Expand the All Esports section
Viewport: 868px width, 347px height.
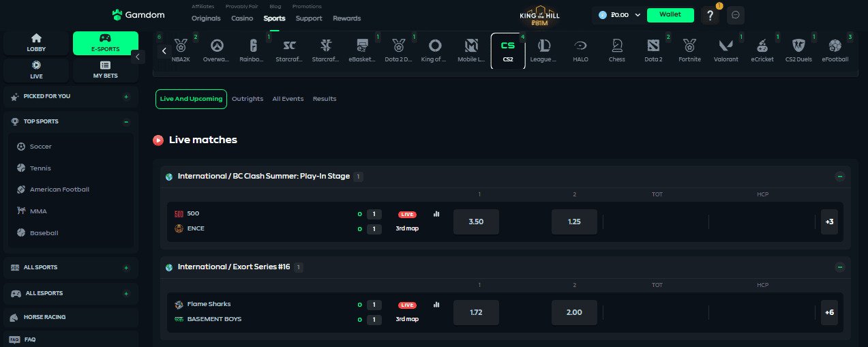click(126, 294)
